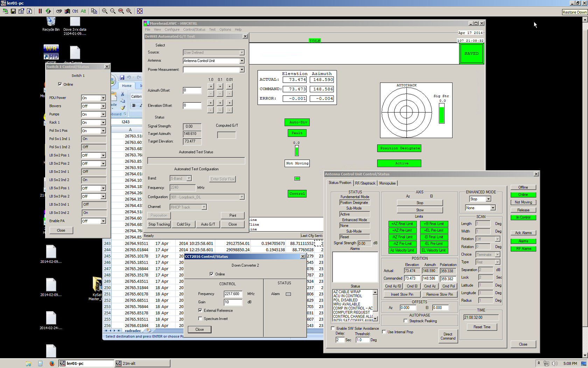Enable SW Solar Avoidance checkbox
Image resolution: width=588 pixels, height=368 pixels.
click(333, 328)
